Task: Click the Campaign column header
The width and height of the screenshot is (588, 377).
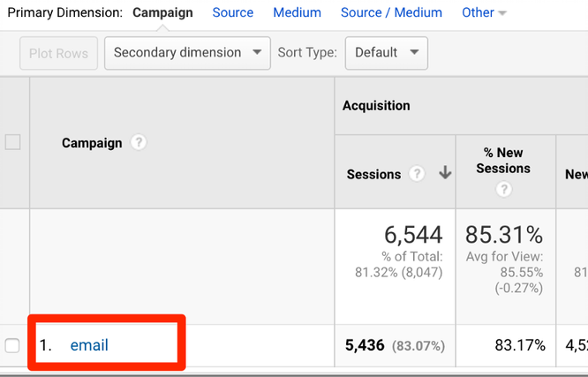Action: 92,143
